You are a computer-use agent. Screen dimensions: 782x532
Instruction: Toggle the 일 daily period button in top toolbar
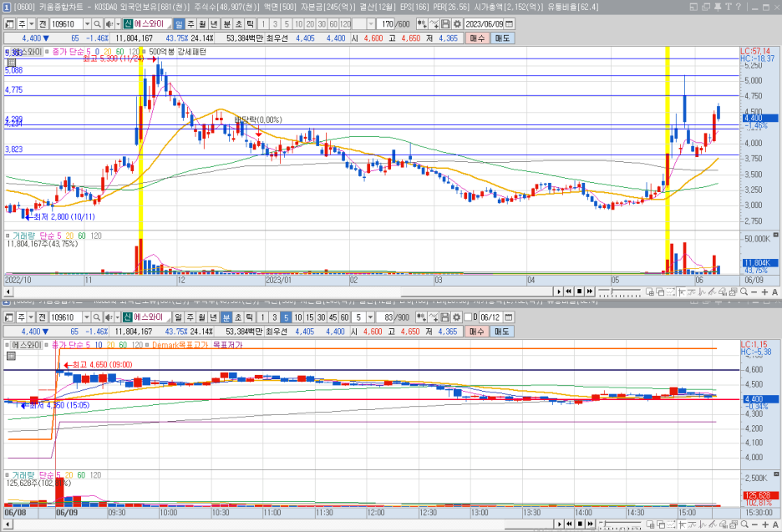pyautogui.click(x=179, y=24)
